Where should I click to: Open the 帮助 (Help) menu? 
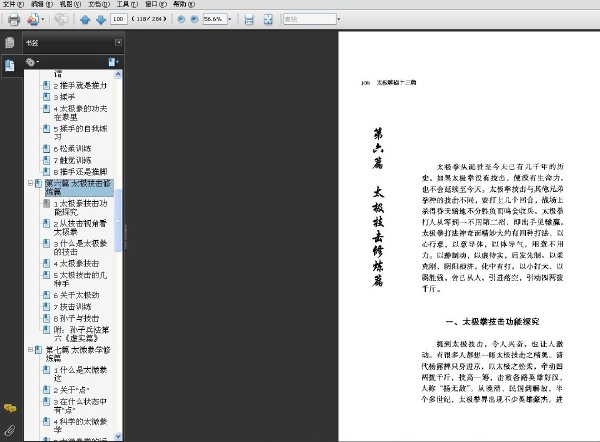tap(184, 4)
